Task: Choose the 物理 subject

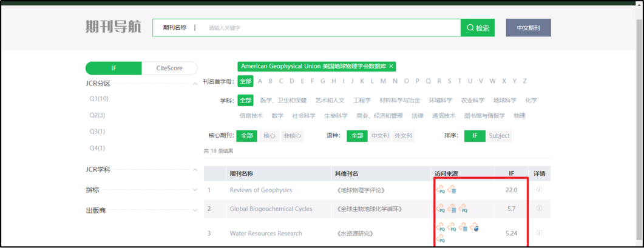Action: [520, 116]
